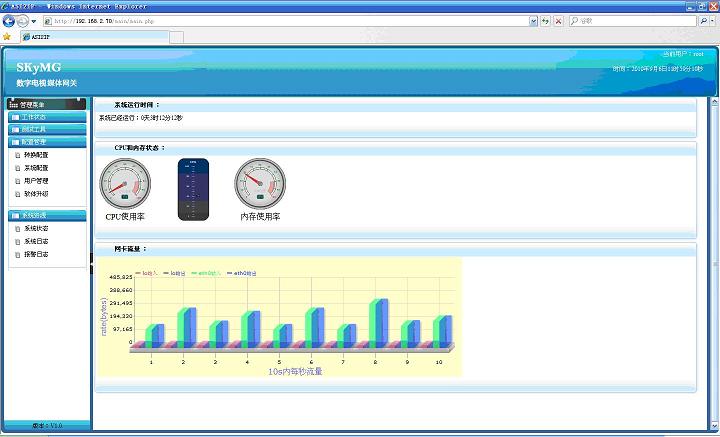Click the favorites star icon

pyautogui.click(x=8, y=37)
